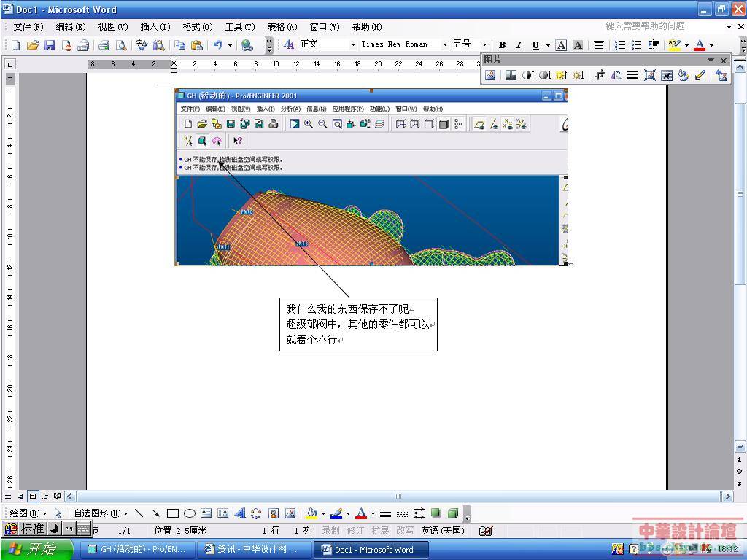
Task: Toggle 修订 track changes in status bar
Action: (x=355, y=531)
